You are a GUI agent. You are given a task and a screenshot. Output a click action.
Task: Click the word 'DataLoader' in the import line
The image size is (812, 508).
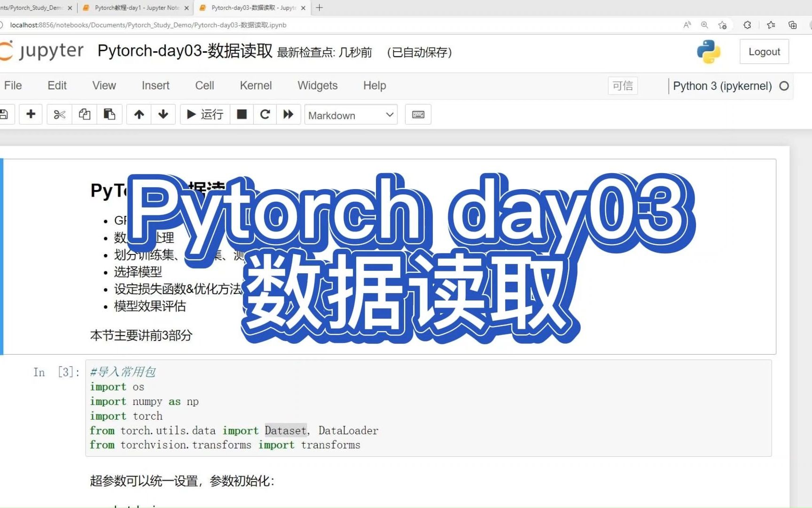pyautogui.click(x=348, y=431)
